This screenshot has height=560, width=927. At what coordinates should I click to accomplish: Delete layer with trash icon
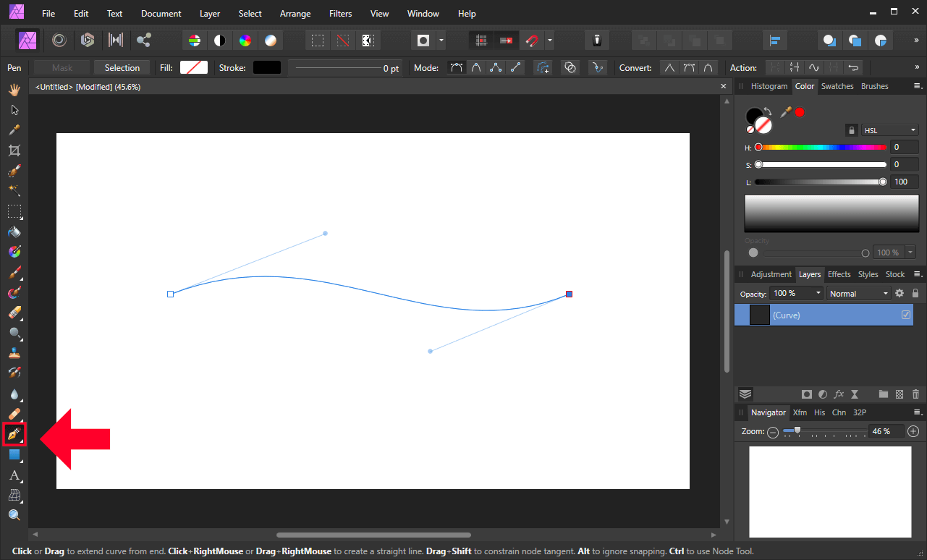tap(915, 394)
